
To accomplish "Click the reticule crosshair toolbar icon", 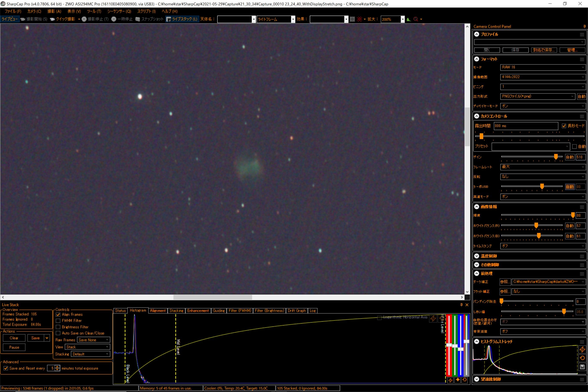I will pos(360,19).
